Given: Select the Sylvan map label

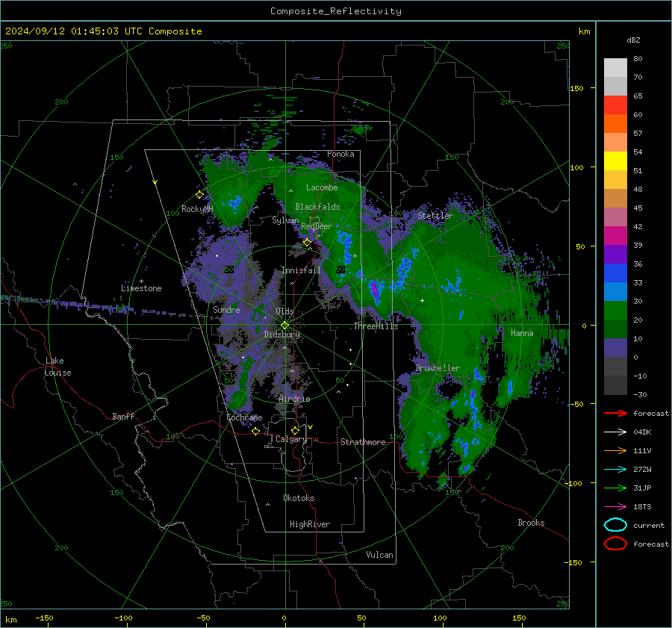Looking at the screenshot, I should point(285,220).
